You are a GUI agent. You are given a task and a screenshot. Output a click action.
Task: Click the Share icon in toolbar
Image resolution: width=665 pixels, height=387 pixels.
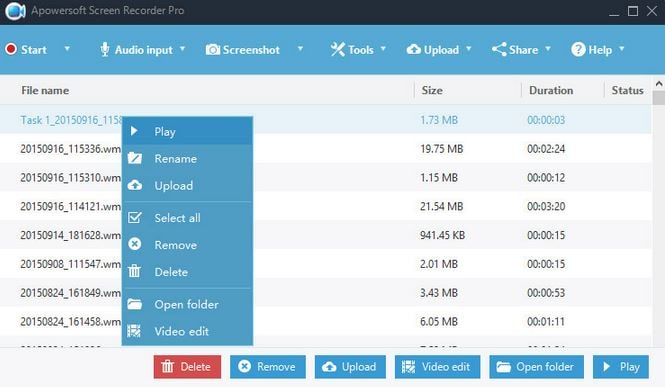[499, 50]
